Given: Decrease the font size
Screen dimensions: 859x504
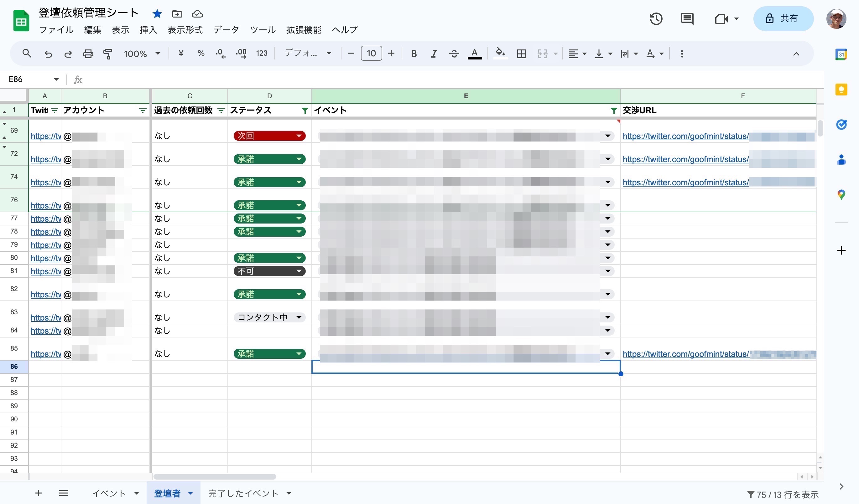Looking at the screenshot, I should [x=351, y=54].
